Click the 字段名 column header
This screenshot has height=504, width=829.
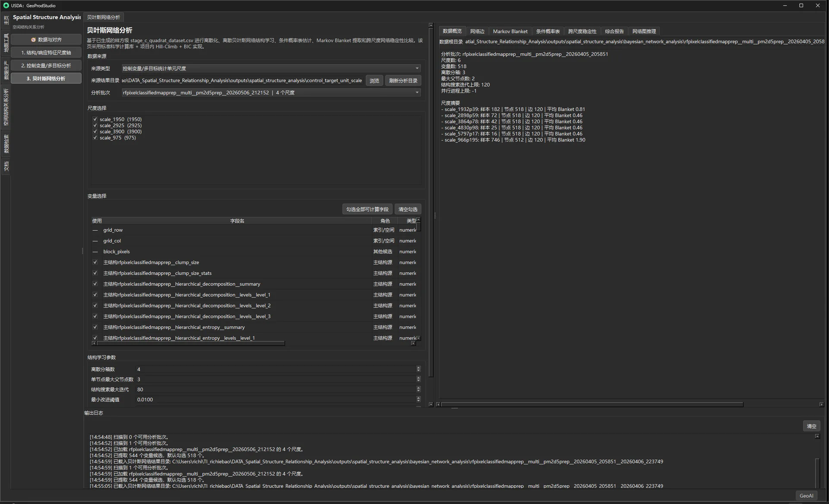[x=237, y=221]
